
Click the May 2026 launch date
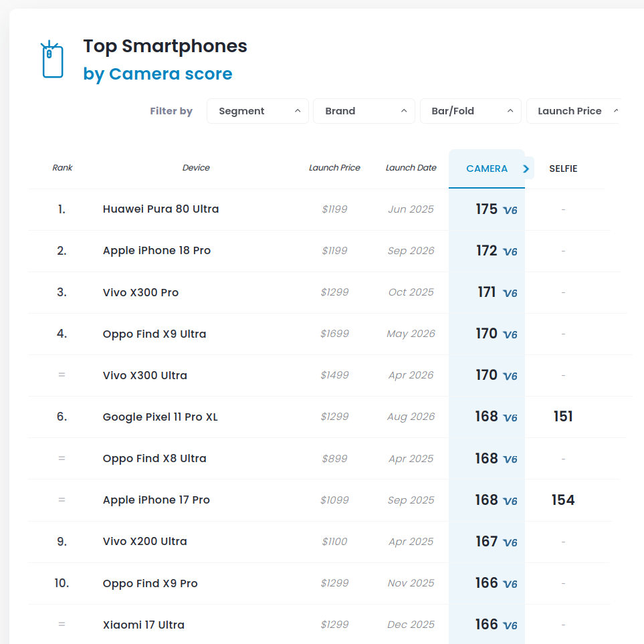(411, 334)
